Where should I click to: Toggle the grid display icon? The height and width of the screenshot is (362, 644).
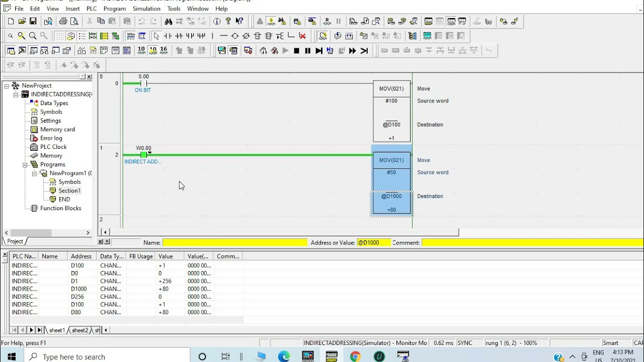[x=59, y=36]
